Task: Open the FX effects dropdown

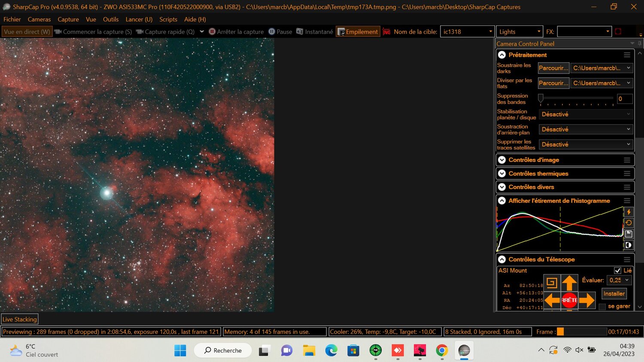Action: (x=584, y=32)
